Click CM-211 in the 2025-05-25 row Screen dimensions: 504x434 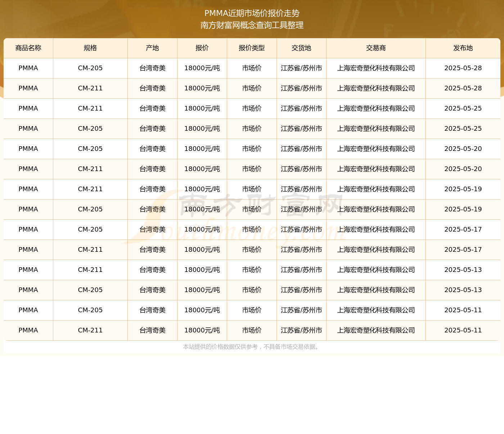[90, 108]
